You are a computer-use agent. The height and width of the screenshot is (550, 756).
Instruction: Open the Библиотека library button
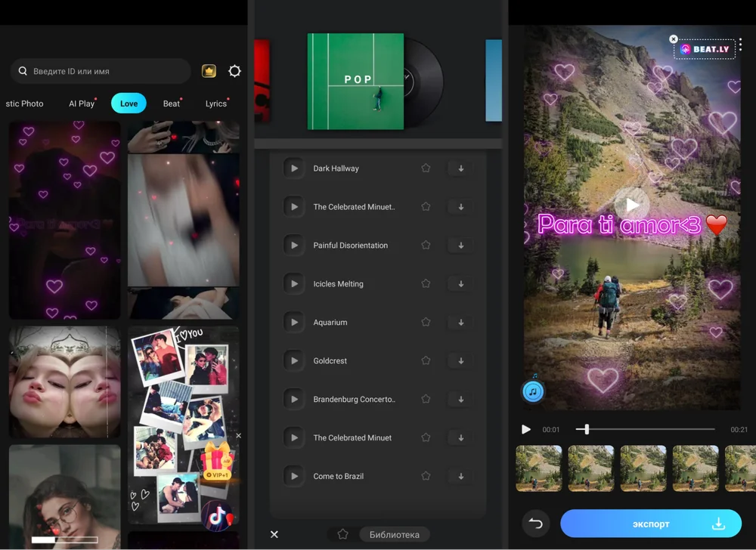pos(394,534)
